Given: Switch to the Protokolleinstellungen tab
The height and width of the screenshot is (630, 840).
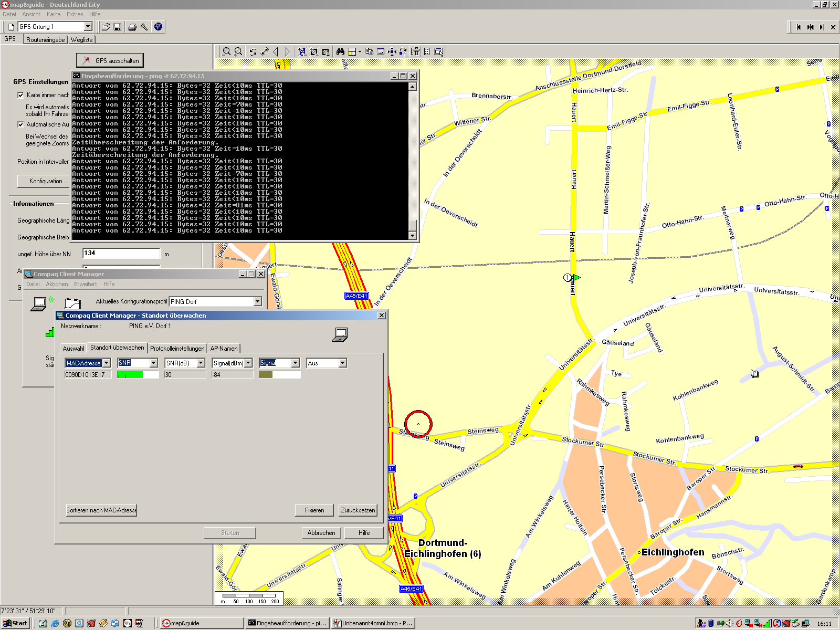Looking at the screenshot, I should click(x=177, y=349).
